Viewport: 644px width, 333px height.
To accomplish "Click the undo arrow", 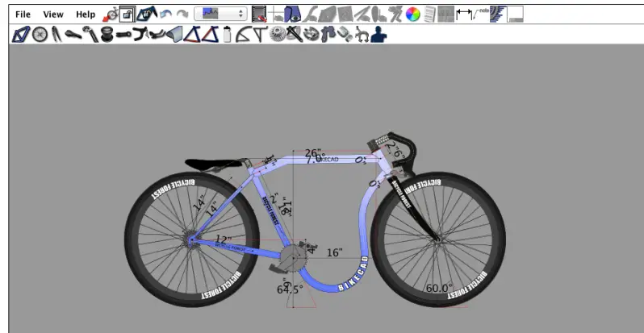I will coord(166,15).
